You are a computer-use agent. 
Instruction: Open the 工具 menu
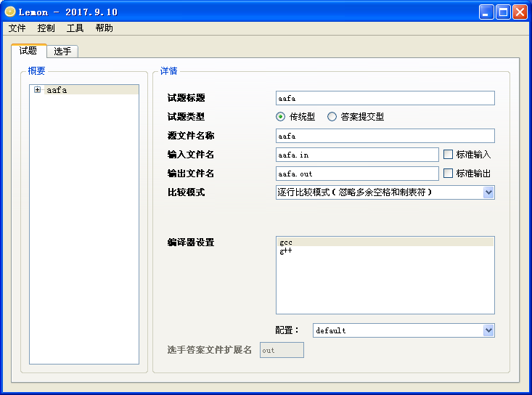tap(75, 28)
